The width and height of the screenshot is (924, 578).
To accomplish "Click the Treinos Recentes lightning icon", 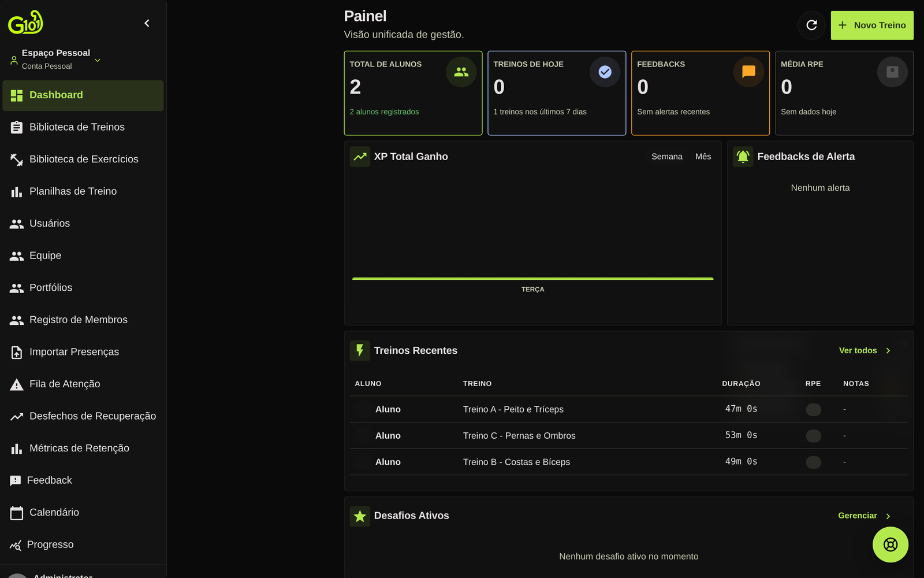I will [x=360, y=351].
